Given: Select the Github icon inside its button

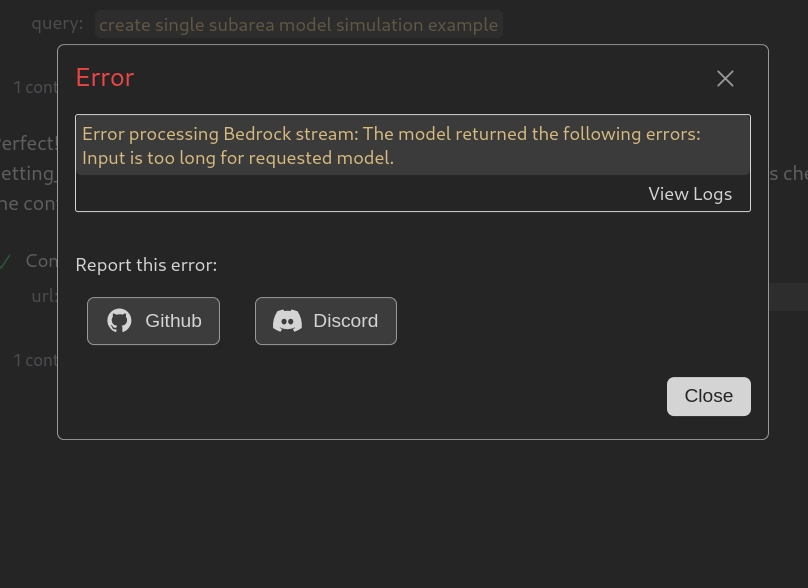Looking at the screenshot, I should (x=119, y=320).
